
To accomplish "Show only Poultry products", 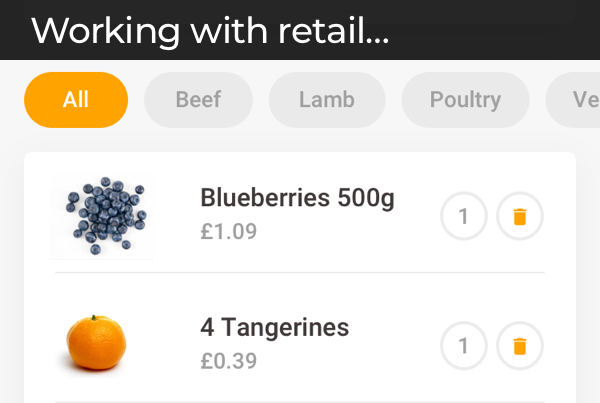I will [465, 100].
